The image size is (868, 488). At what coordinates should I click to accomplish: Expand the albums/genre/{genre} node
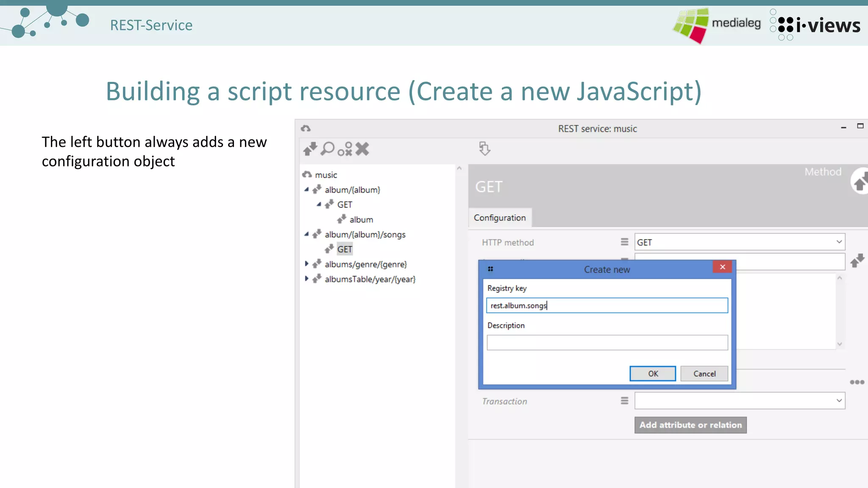coord(306,263)
